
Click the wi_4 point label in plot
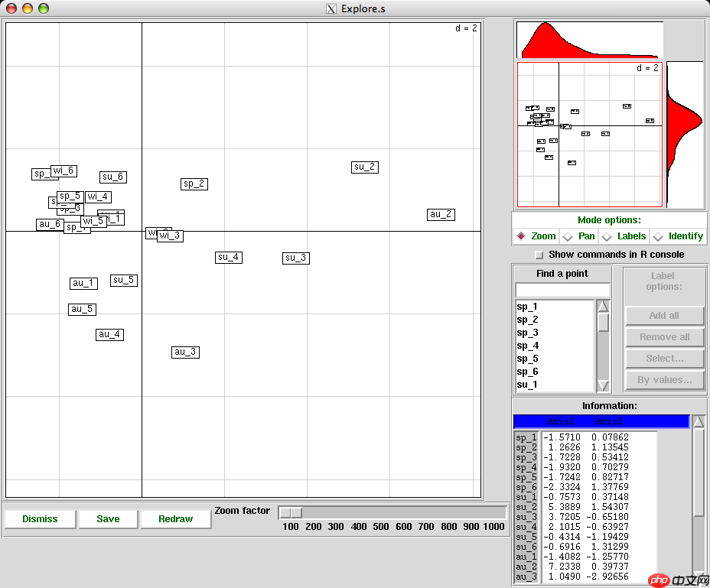coord(98,197)
